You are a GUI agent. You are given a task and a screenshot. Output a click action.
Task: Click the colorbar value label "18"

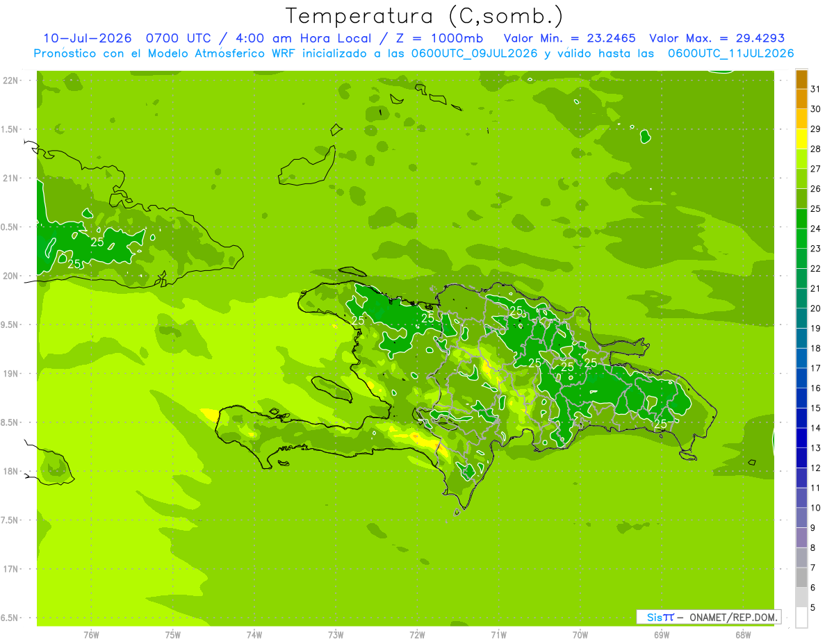tap(816, 348)
